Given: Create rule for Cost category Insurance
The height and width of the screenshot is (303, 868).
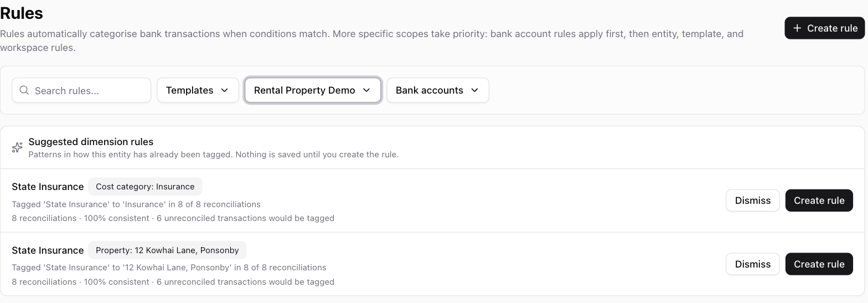Looking at the screenshot, I should (819, 201).
